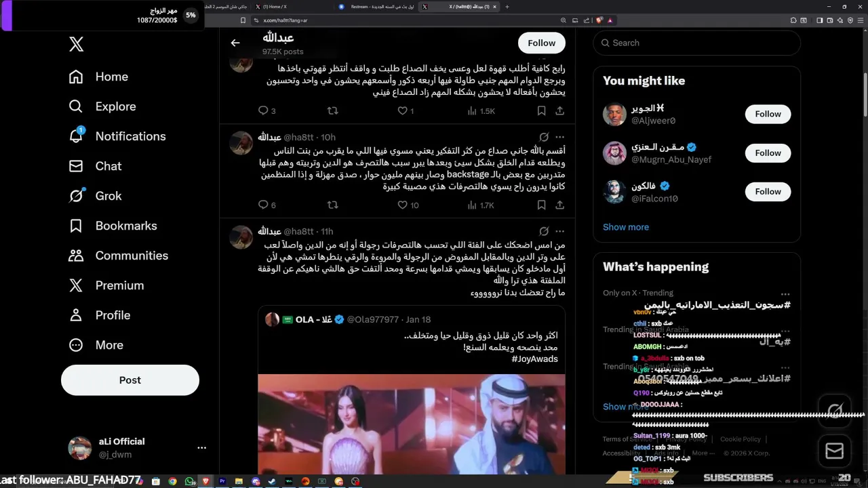Follow فالكون @iFalcon10
This screenshot has height=488, width=868.
pyautogui.click(x=768, y=191)
